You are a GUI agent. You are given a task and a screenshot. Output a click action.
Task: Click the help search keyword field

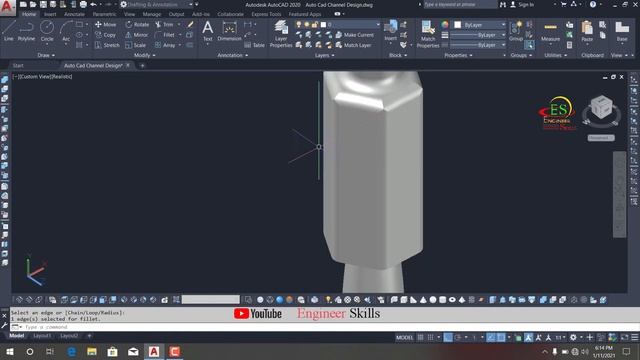460,4
